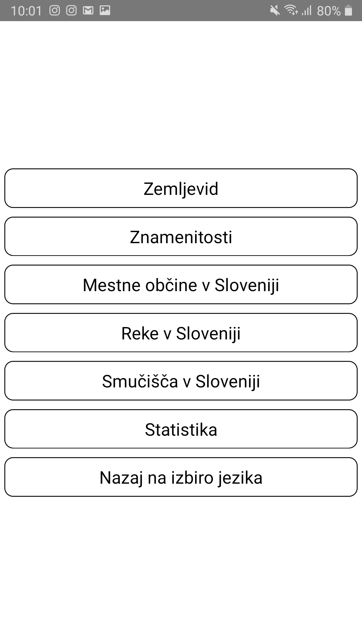Viewport: 362px width, 644px height.
Task: Tap the mobile signal bars icon
Action: (307, 11)
